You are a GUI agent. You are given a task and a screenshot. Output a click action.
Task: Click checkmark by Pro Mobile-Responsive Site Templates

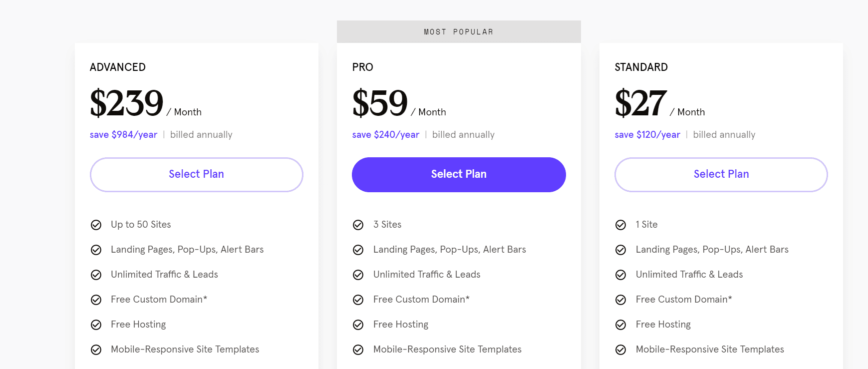pyautogui.click(x=358, y=350)
